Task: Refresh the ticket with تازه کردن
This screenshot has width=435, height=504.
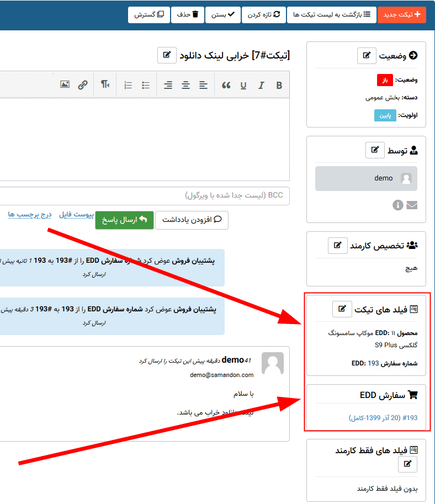Action: coord(264,15)
